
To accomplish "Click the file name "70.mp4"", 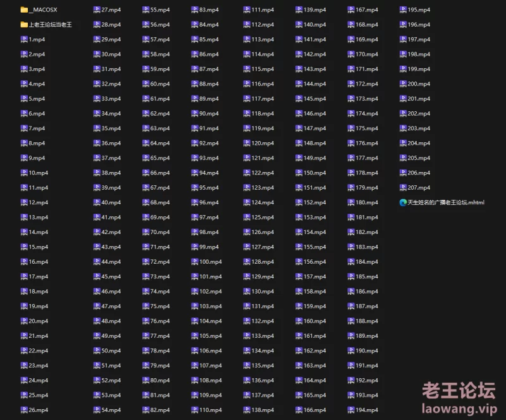I will click(160, 232).
